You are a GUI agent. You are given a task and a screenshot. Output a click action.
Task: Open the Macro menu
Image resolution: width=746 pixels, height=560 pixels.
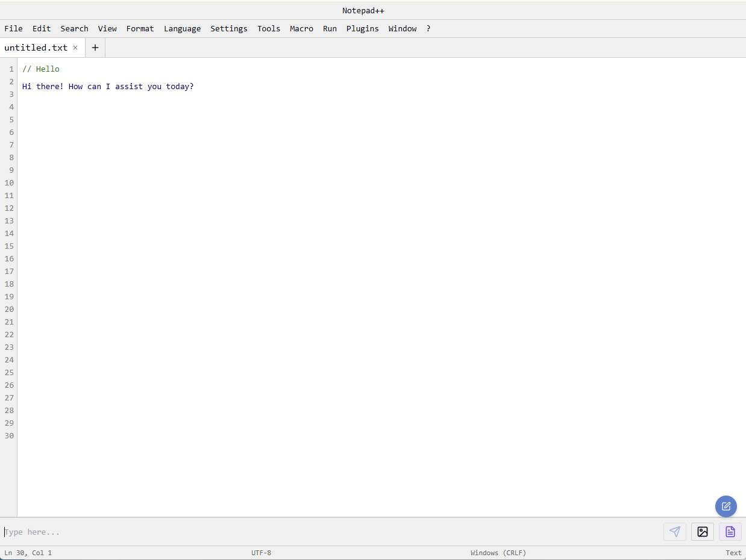pos(301,28)
